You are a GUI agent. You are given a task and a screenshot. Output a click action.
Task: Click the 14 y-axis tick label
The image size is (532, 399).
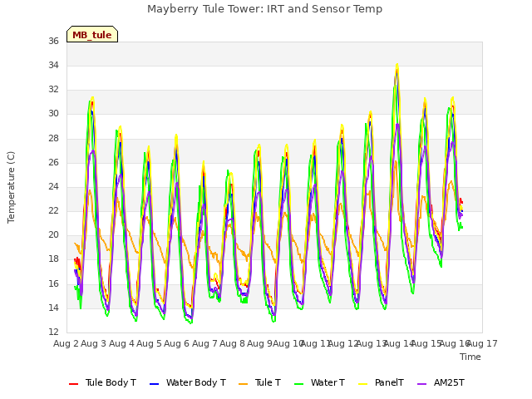(53, 308)
